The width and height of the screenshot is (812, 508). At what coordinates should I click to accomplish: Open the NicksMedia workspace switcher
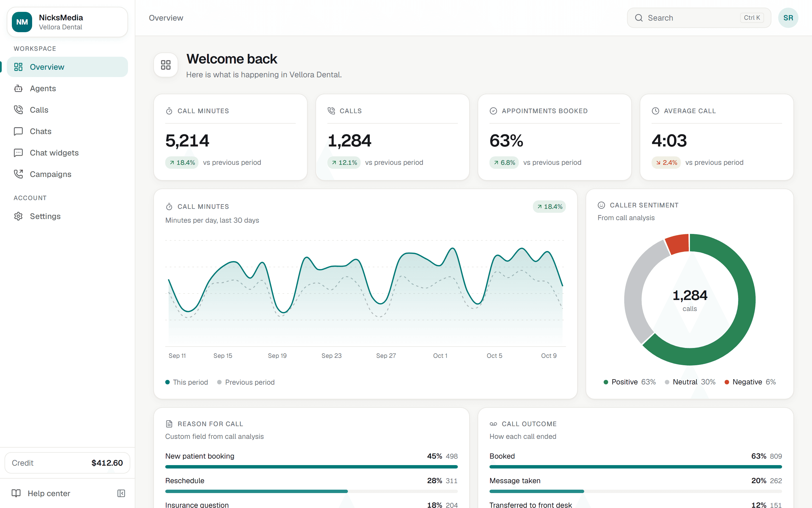click(67, 22)
